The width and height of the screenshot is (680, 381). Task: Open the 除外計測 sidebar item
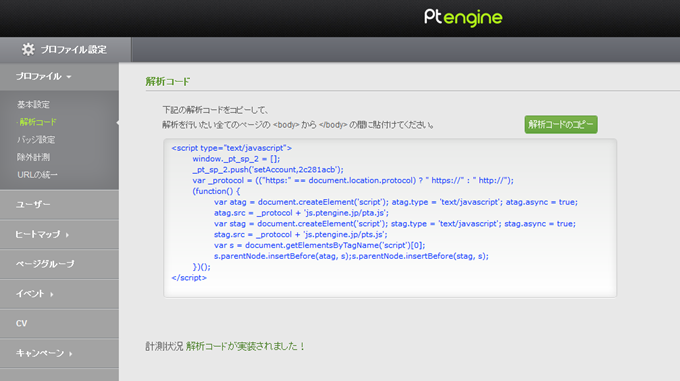tap(33, 157)
